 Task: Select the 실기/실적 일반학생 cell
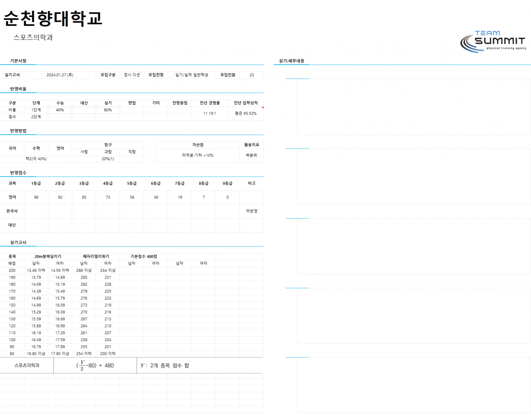(192, 75)
